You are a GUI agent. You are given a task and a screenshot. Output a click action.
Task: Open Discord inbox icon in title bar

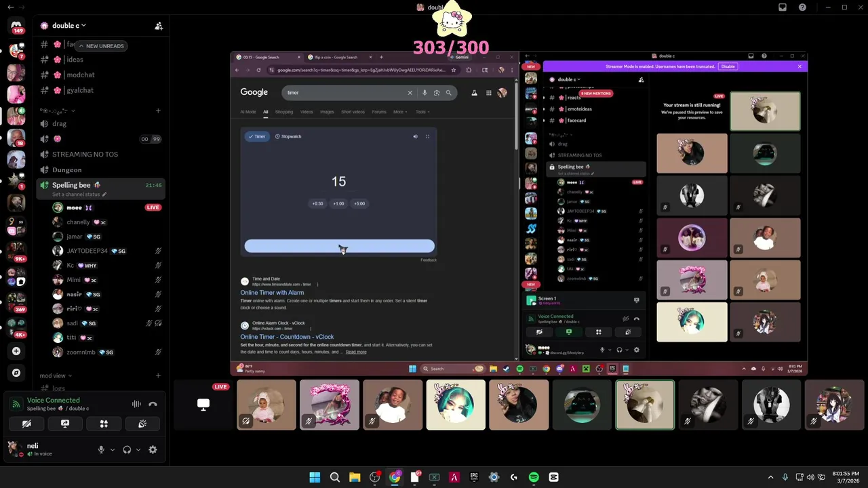[783, 7]
